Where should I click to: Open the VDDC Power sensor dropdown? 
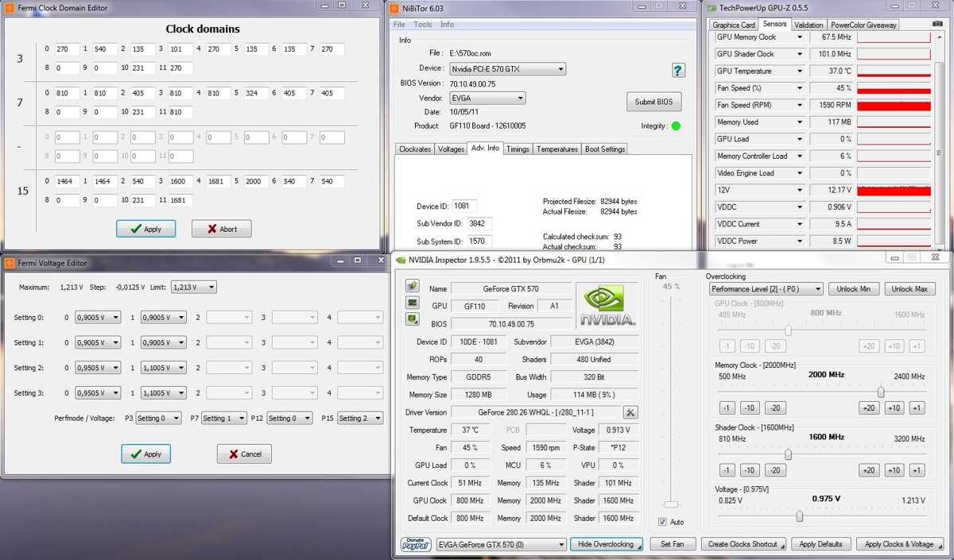coord(800,241)
